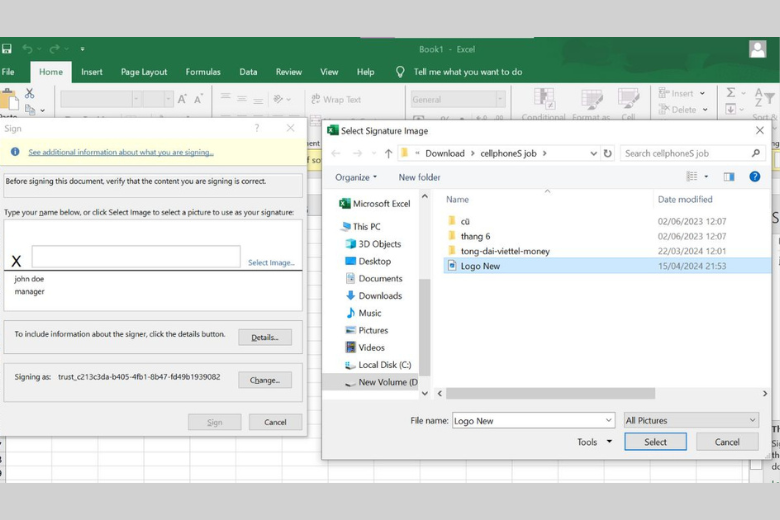Open the File tab in Excel
Screen dimensions: 780x520
(8, 72)
